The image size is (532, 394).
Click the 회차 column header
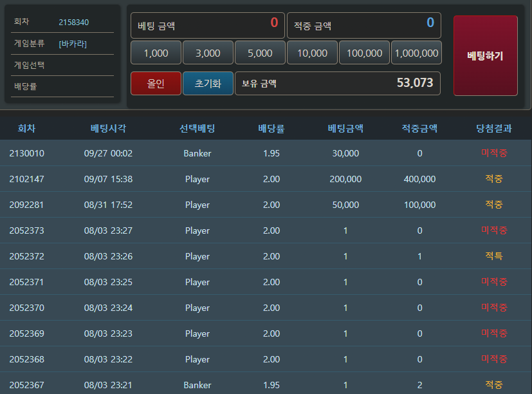pyautogui.click(x=26, y=128)
